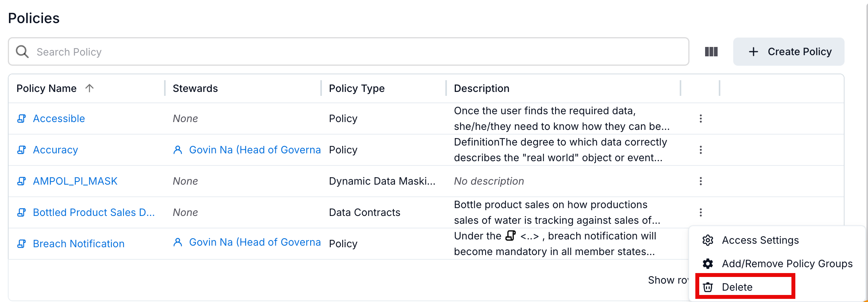The width and height of the screenshot is (868, 302).
Task: Click the user icon beside Govin Na in Accuracy row
Action: point(178,150)
